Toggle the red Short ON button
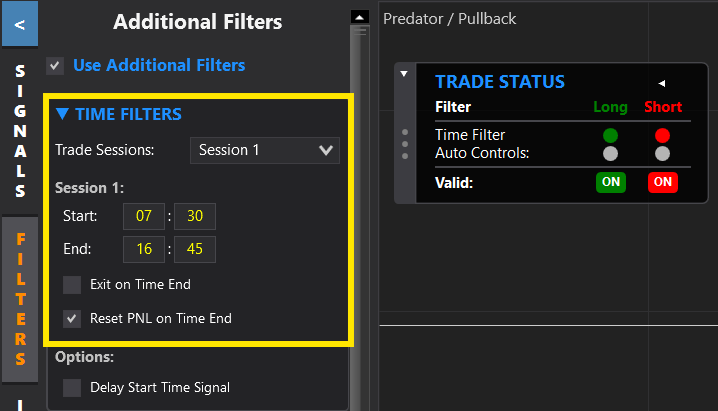Image resolution: width=718 pixels, height=411 pixels. click(x=662, y=182)
